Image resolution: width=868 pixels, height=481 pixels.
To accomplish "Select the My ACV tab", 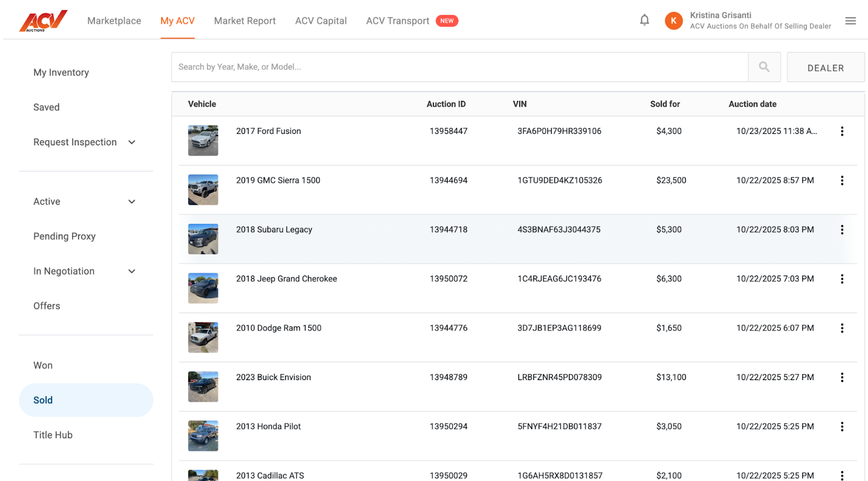I will [x=177, y=21].
